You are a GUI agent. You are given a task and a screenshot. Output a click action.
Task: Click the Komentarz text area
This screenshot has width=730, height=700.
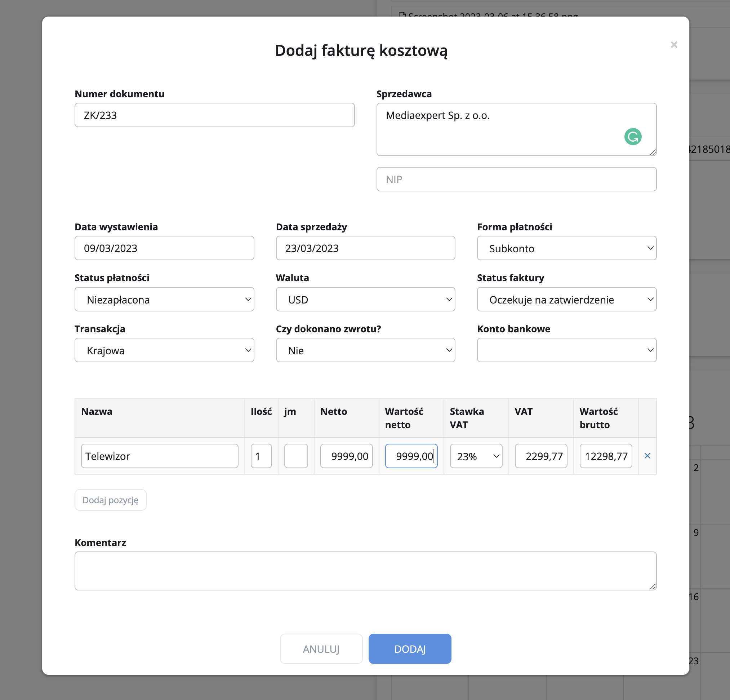click(x=365, y=571)
